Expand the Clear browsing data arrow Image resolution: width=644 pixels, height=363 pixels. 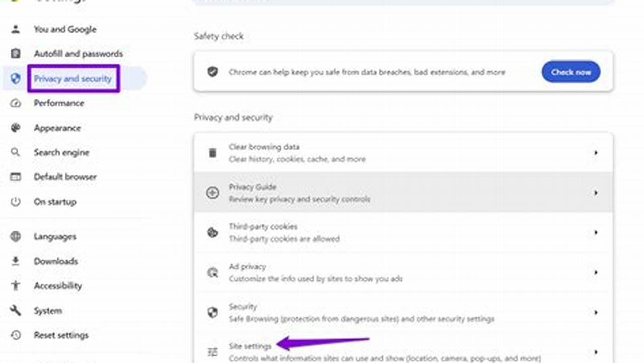pyautogui.click(x=596, y=153)
